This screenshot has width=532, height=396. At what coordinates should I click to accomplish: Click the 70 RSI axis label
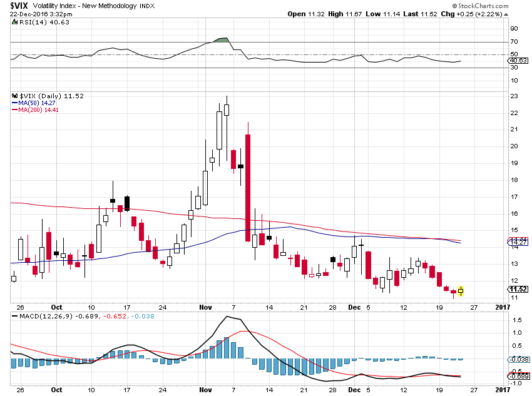514,42
